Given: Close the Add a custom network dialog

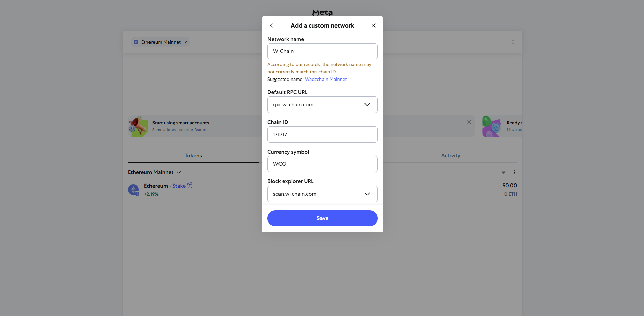Looking at the screenshot, I should click(373, 25).
